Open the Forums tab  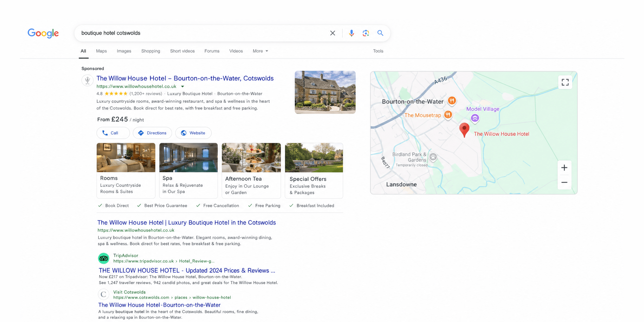point(212,51)
